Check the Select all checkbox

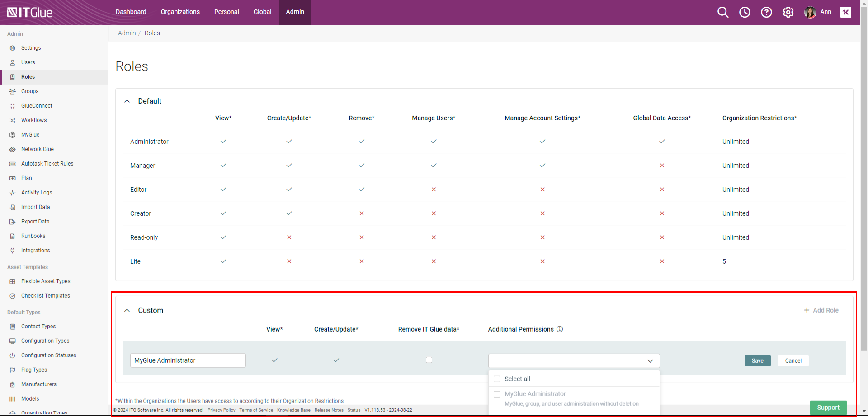coord(497,379)
